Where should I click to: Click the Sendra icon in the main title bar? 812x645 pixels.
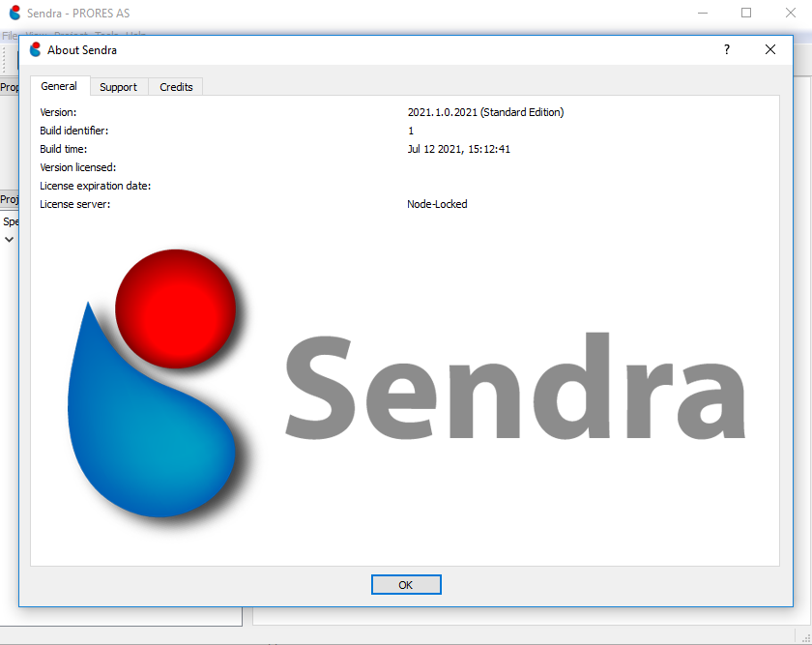14,14
